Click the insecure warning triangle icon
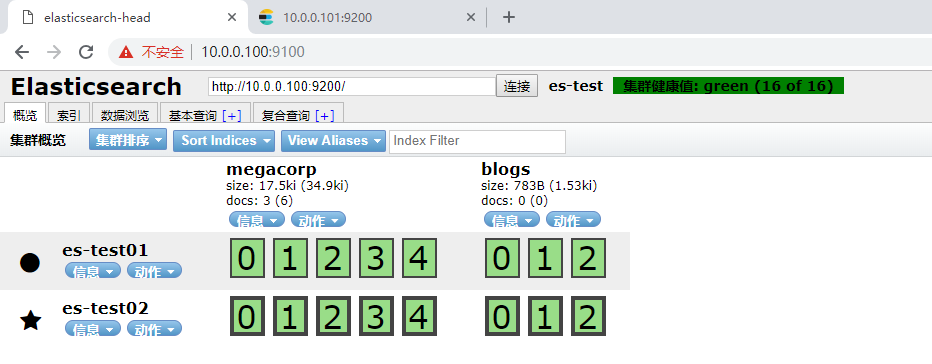The width and height of the screenshot is (932, 364). (x=125, y=52)
